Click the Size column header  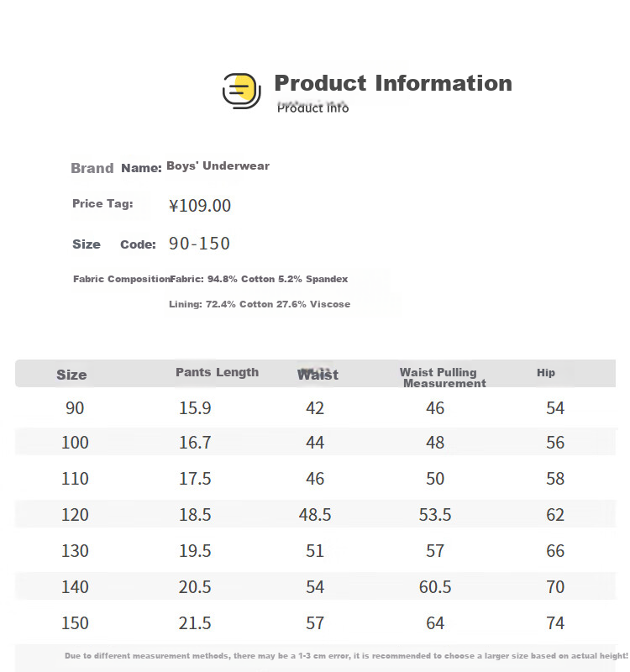pos(71,375)
